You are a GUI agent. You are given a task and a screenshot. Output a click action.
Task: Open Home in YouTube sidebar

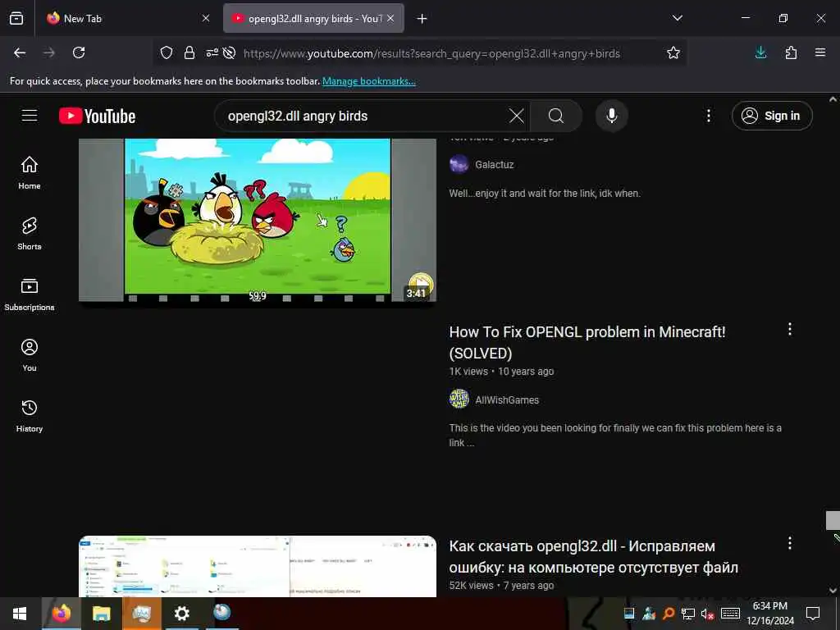30,172
